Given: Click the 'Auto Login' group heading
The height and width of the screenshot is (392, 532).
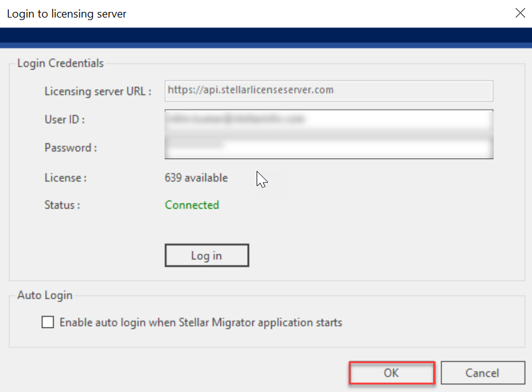Looking at the screenshot, I should coord(45,296).
